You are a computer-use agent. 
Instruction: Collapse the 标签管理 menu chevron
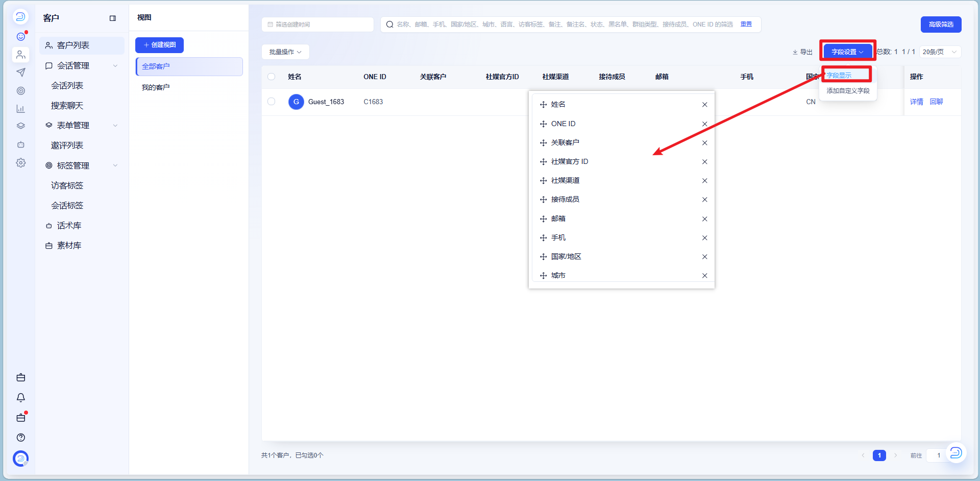point(115,165)
